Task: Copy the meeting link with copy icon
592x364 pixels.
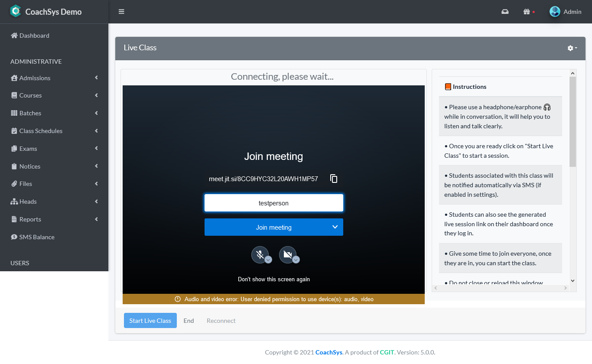Action: 334,179
